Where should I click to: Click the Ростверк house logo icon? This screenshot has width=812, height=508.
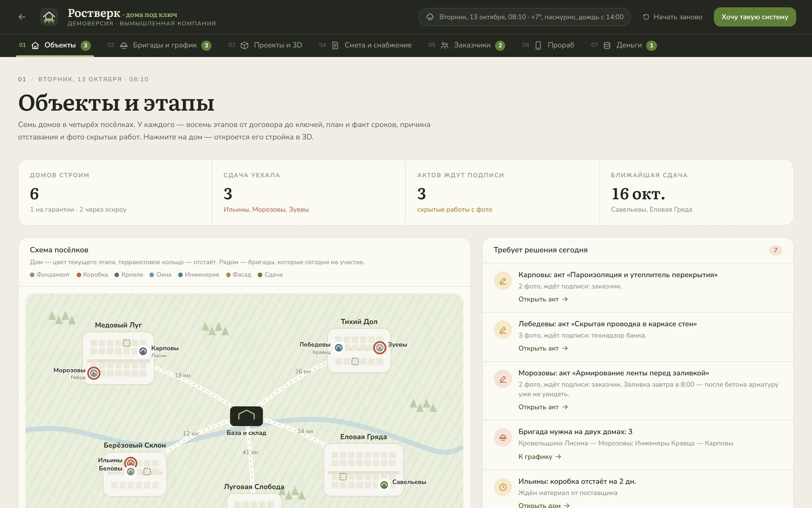click(x=49, y=17)
